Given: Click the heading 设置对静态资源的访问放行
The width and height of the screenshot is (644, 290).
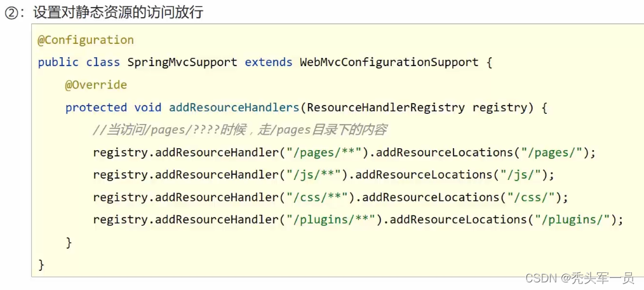Looking at the screenshot, I should (x=117, y=12).
